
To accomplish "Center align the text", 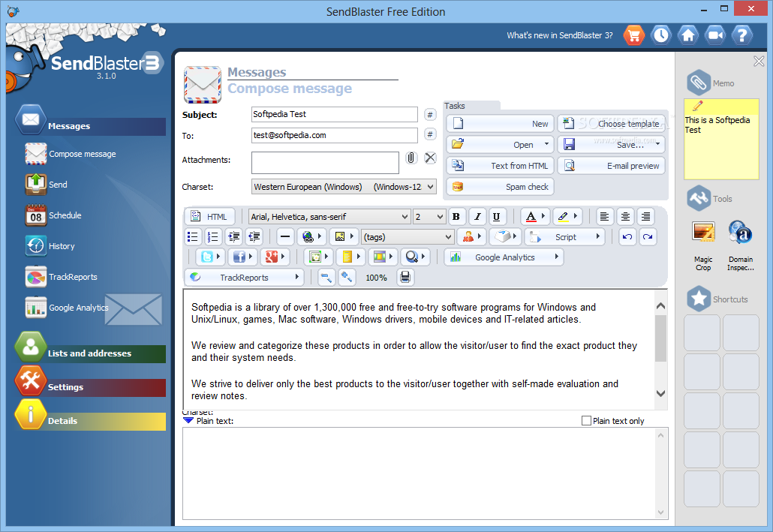I will point(624,216).
